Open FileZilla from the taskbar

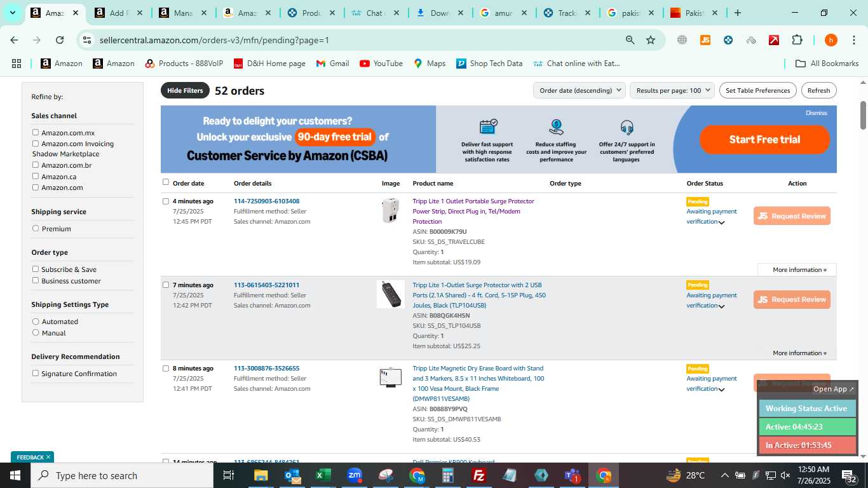click(479, 475)
